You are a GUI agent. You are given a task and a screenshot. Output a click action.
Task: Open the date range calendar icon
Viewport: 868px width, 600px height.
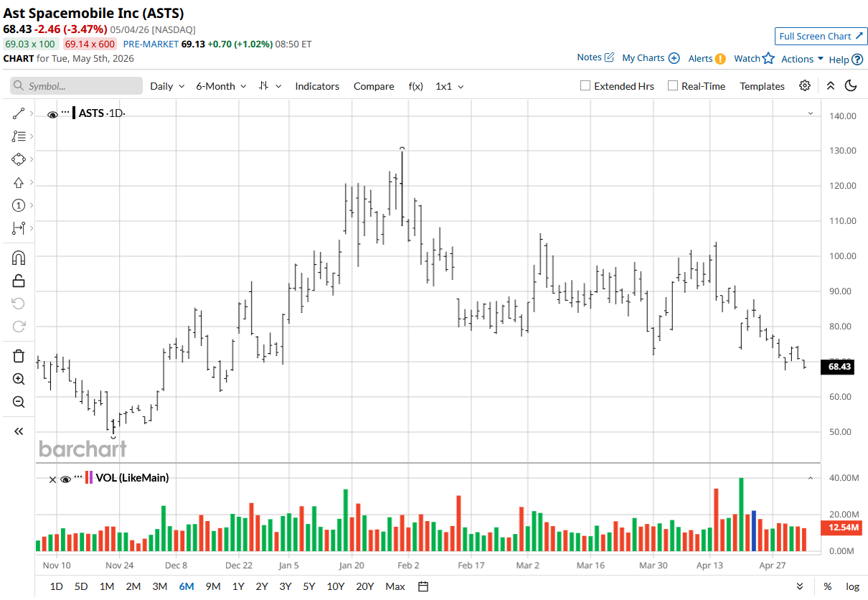tap(423, 586)
